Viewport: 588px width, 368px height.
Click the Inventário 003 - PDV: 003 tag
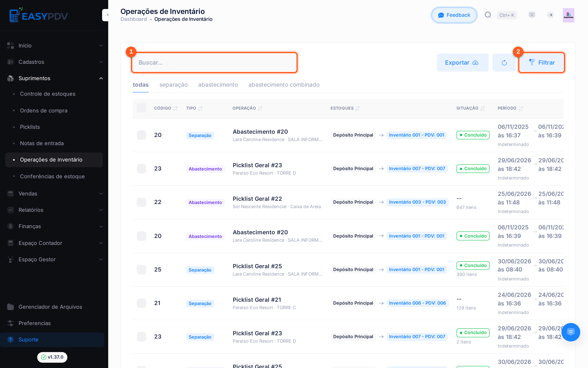click(x=418, y=202)
